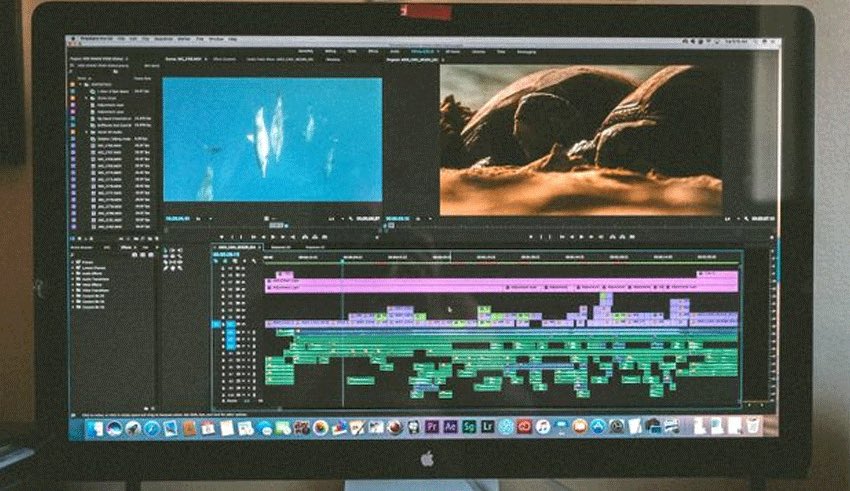Collapse the top bin in Project panel
This screenshot has height=491, width=850.
(x=80, y=84)
